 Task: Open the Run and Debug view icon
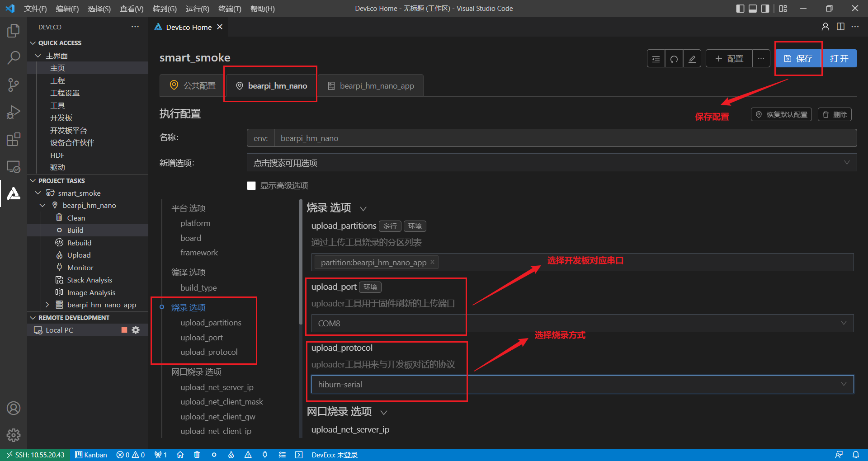point(14,112)
